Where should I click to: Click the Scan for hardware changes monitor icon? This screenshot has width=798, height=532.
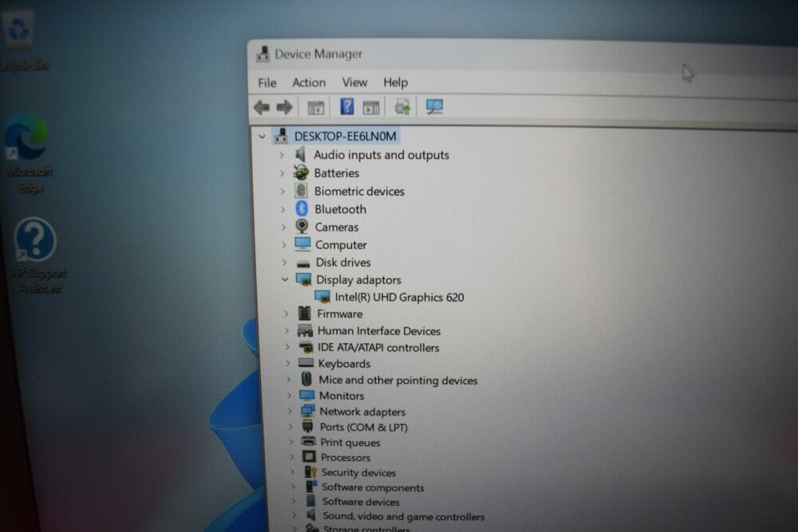(434, 107)
